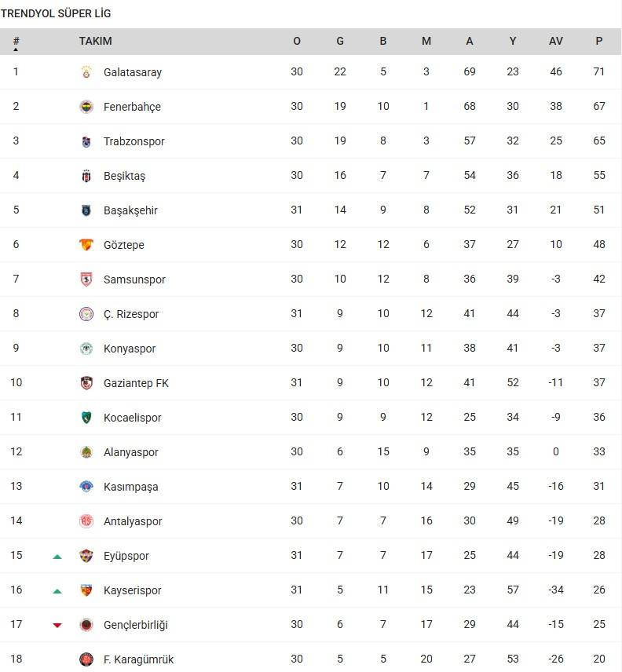Click the Kayserispor club logo

(x=86, y=590)
